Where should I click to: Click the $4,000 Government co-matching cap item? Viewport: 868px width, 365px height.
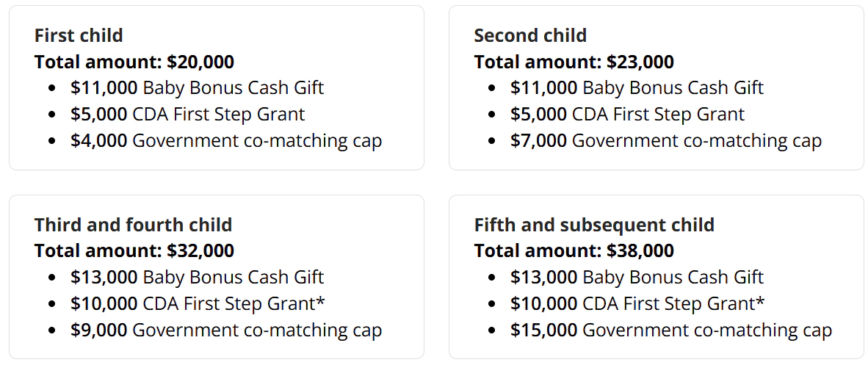click(226, 141)
